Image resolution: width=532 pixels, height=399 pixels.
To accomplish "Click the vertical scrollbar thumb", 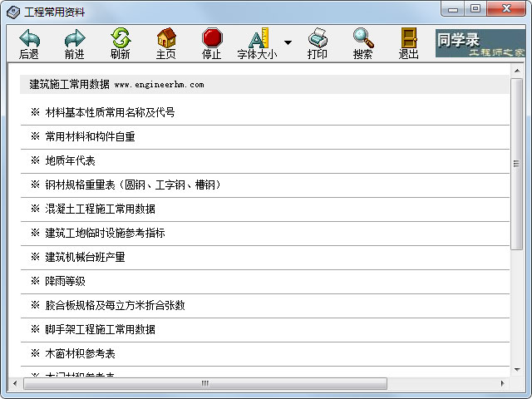I will coord(517,164).
